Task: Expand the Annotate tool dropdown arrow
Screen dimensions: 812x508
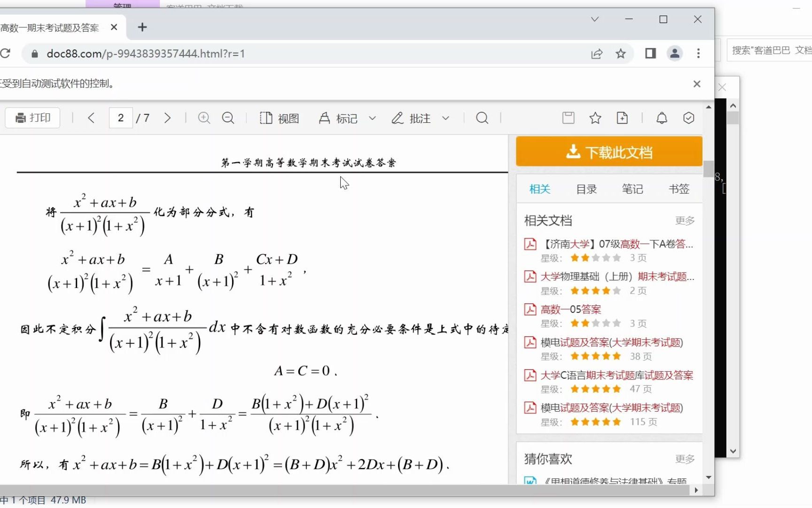Action: 445,118
